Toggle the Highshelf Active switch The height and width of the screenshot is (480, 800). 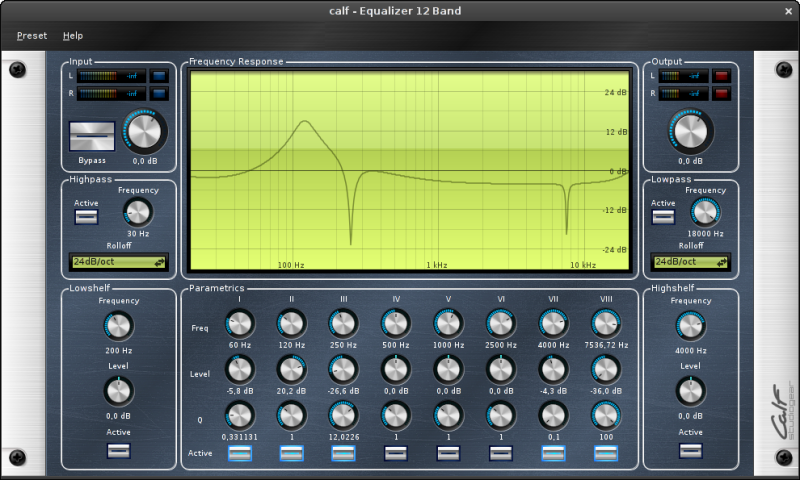(690, 451)
